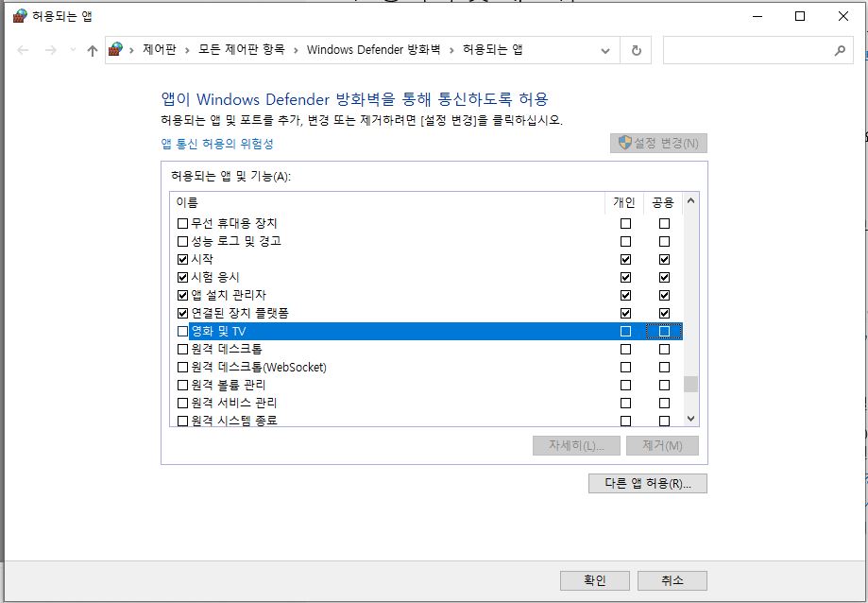Uncheck the 연결된 장치 플랫폼 checkbox
Viewport: 868px width, 603px height.
point(182,313)
